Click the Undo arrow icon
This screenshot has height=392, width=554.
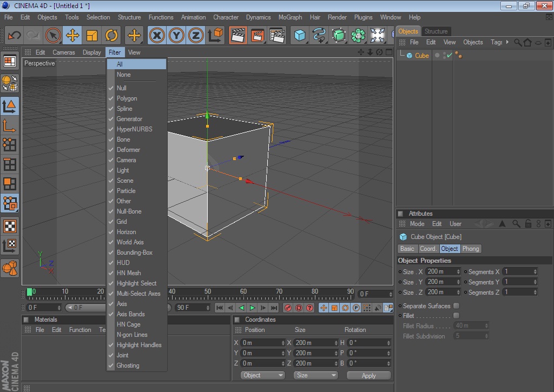click(15, 35)
